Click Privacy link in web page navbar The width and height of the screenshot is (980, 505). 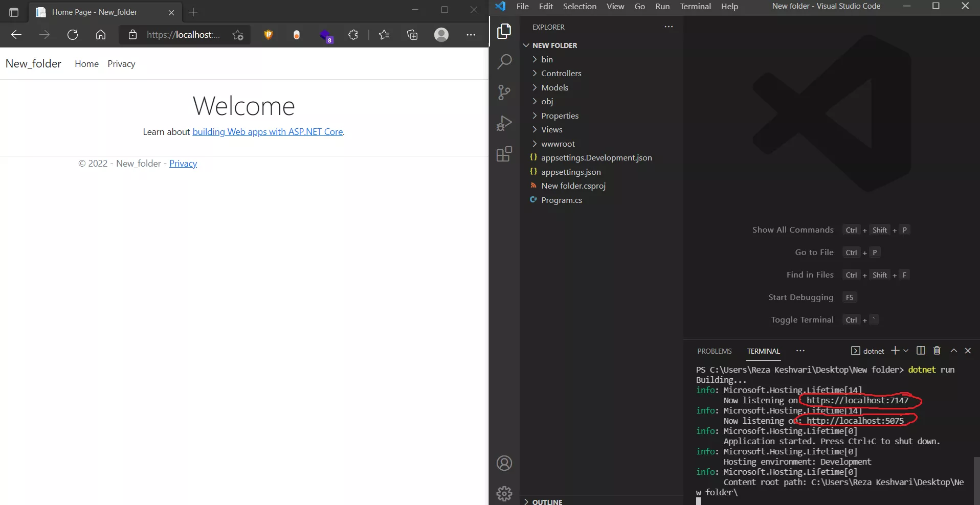[121, 64]
